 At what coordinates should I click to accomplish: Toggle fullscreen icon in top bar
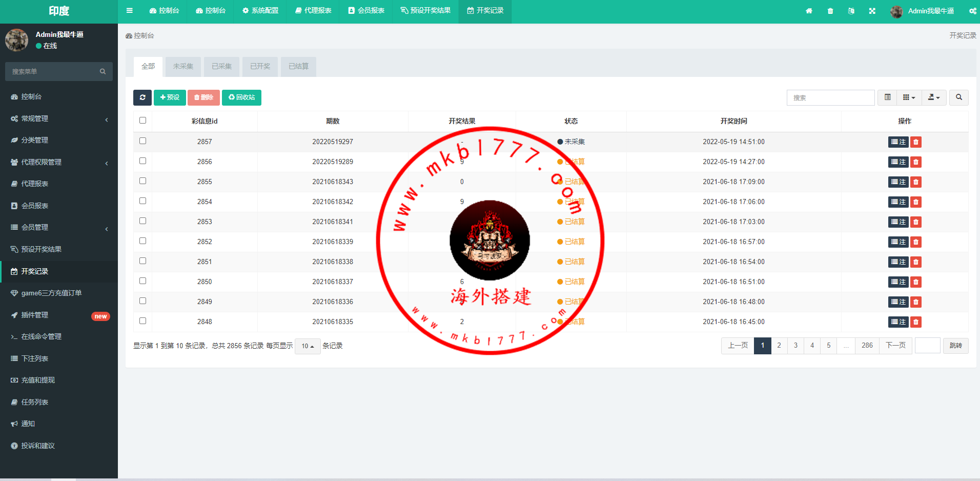pyautogui.click(x=872, y=11)
